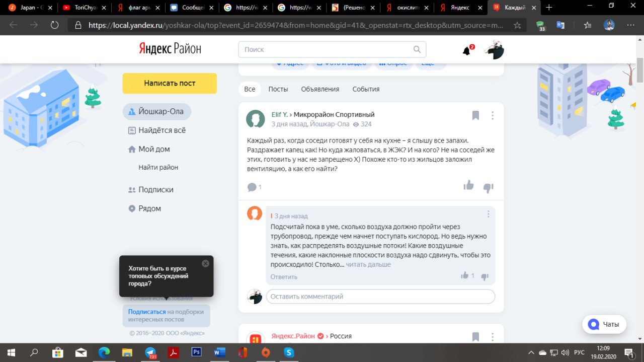The width and height of the screenshot is (644, 362).
Task: Click the Написать пост button
Action: click(170, 83)
